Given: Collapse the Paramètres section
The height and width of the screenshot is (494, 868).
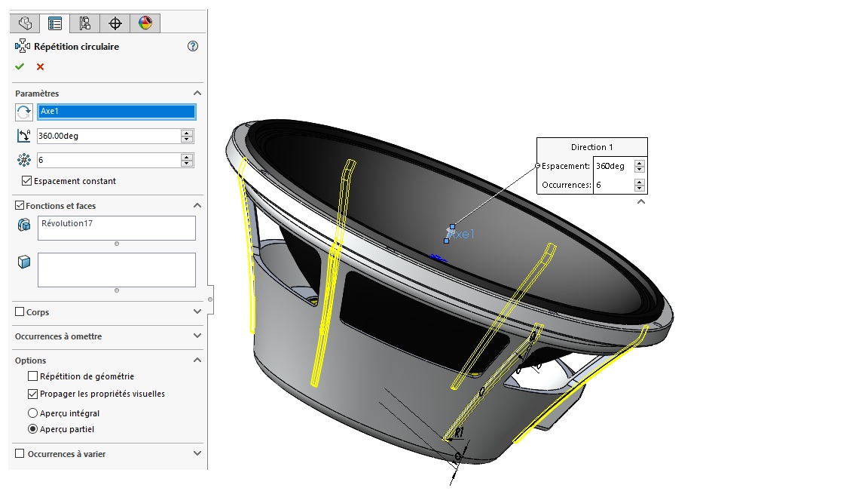Looking at the screenshot, I should coord(197,94).
